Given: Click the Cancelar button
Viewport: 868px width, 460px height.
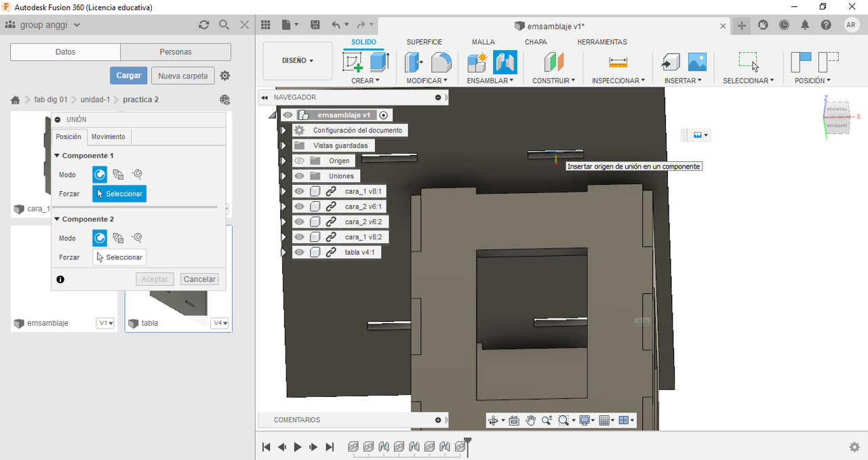Looking at the screenshot, I should click(199, 279).
